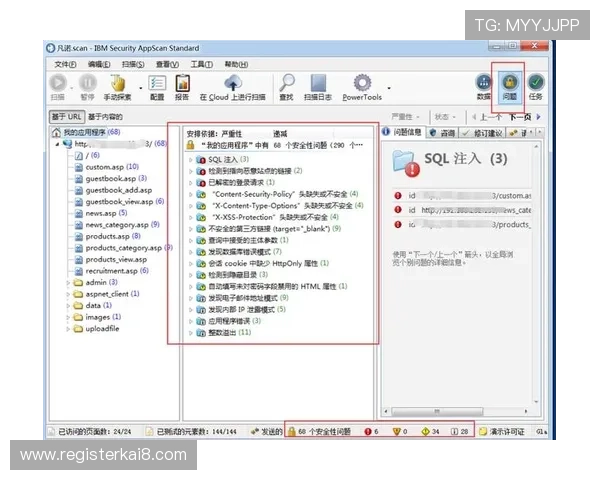Viewport: 600px width, 480px height.
Task: Open the 报告 report icon
Action: click(x=183, y=83)
